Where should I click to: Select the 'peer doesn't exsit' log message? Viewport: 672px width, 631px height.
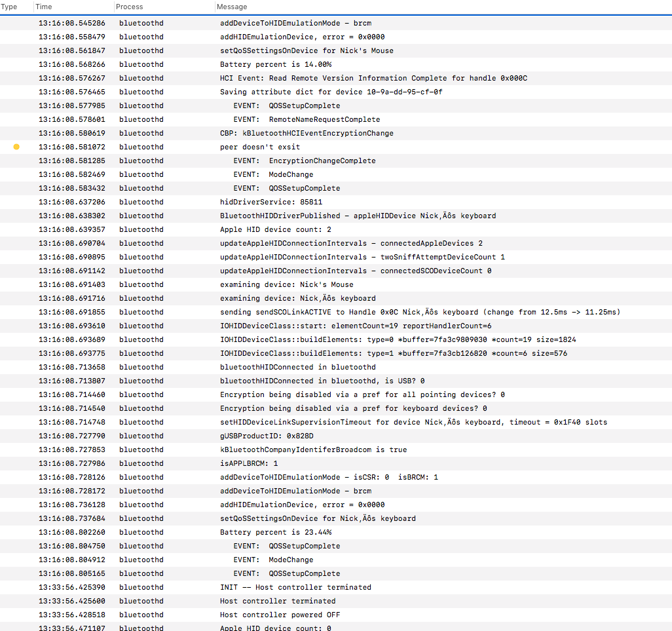coord(260,147)
